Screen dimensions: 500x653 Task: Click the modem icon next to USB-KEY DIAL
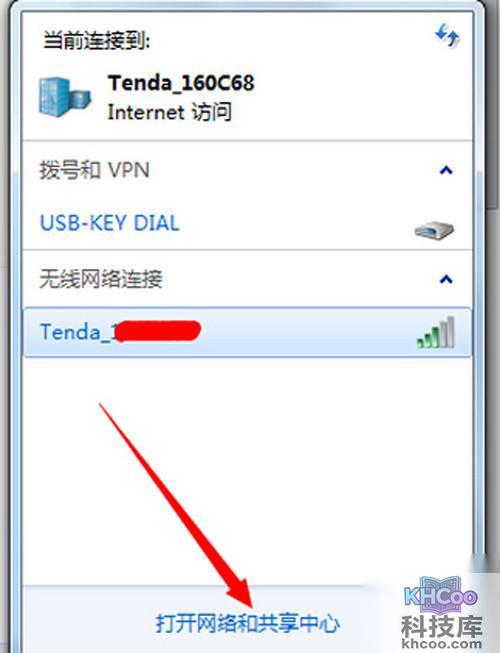coord(434,230)
